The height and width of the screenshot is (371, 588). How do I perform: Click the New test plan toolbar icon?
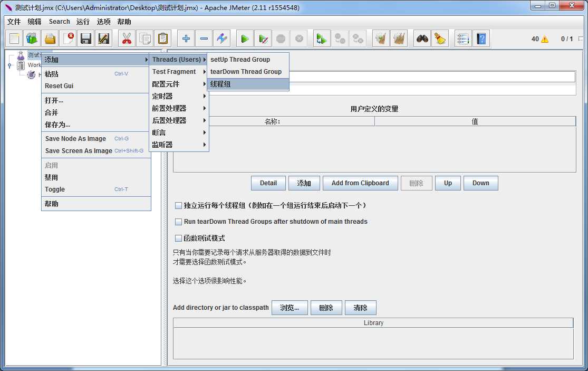14,39
